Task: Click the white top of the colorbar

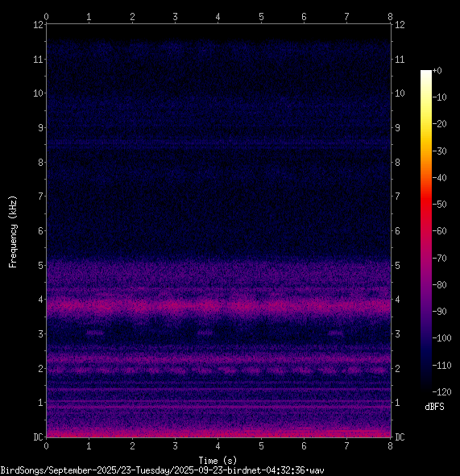Action: pos(426,72)
